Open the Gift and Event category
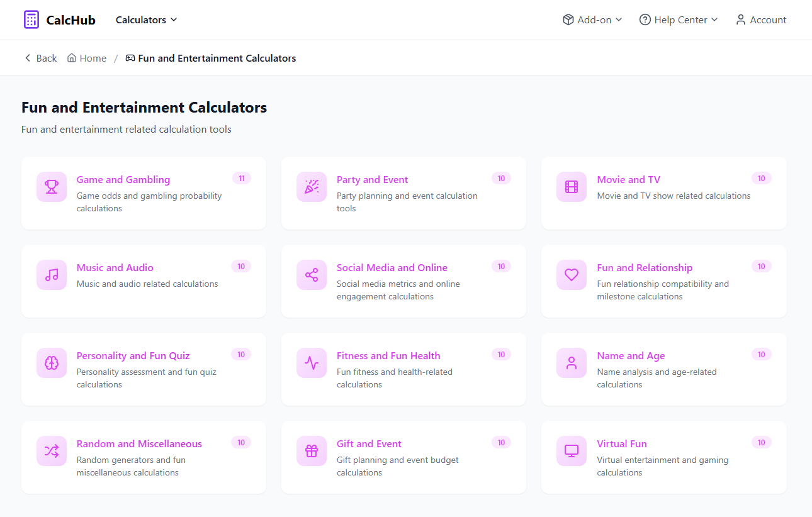The width and height of the screenshot is (812, 517). (369, 443)
